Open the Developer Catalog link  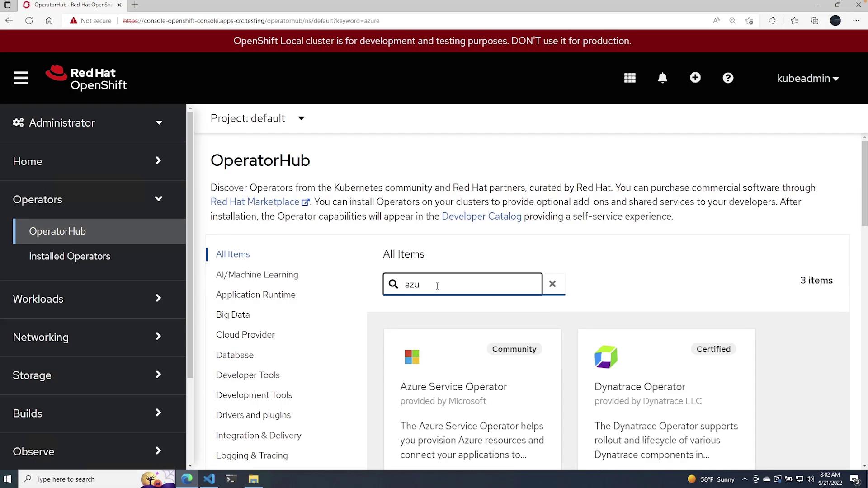tap(481, 216)
